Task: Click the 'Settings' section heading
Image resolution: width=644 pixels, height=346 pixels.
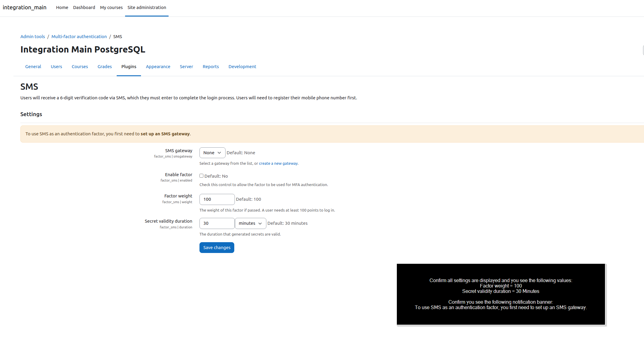Action: pyautogui.click(x=31, y=114)
